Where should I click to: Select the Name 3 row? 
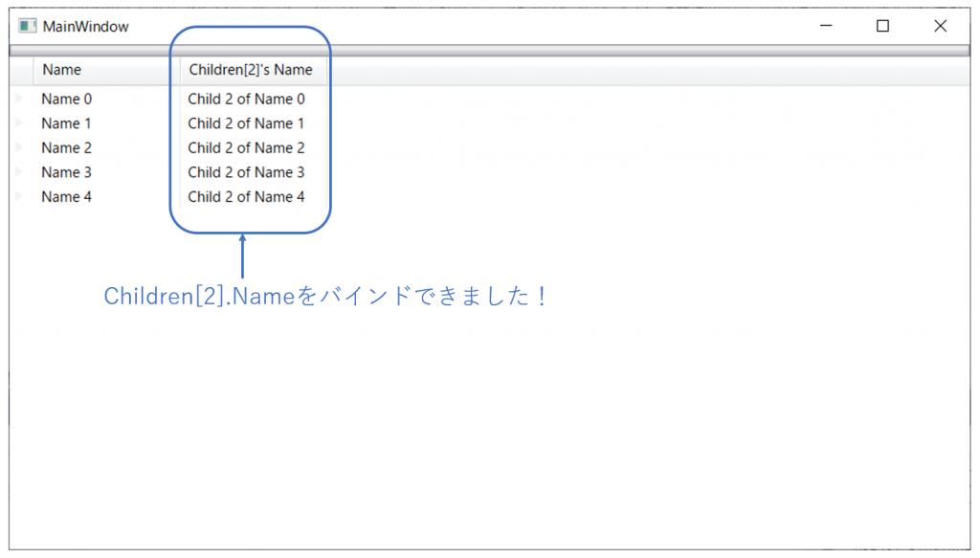coord(65,172)
